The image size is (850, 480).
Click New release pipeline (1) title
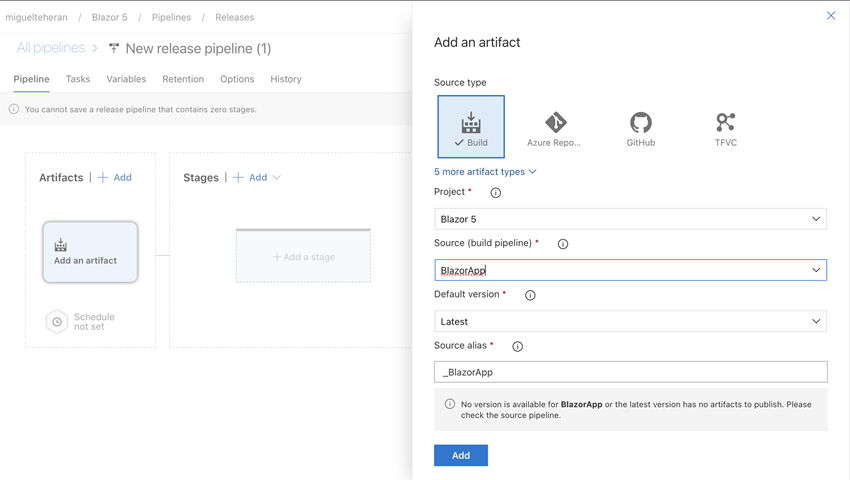[x=198, y=48]
